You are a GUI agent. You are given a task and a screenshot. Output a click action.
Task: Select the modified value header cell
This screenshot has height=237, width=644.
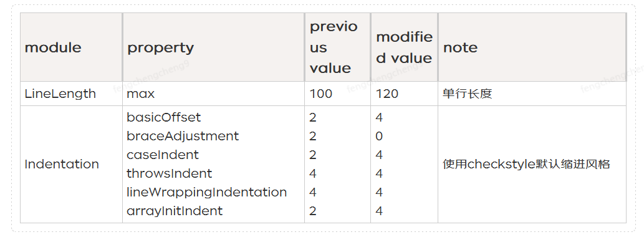[404, 47]
